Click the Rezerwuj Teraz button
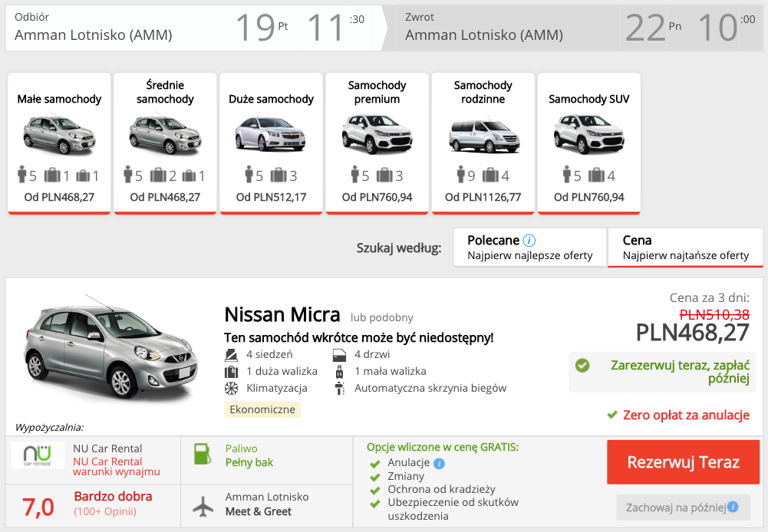This screenshot has height=532, width=768. tap(684, 462)
